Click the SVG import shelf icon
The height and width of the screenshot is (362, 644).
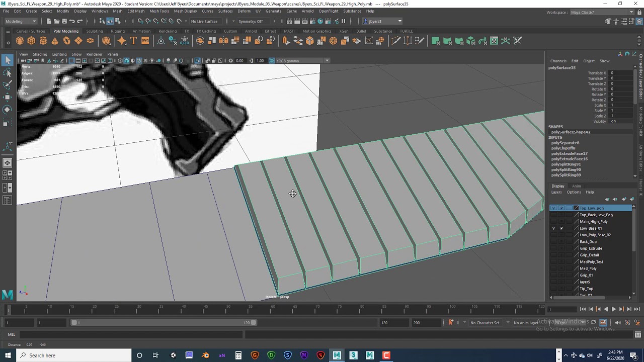(x=145, y=41)
